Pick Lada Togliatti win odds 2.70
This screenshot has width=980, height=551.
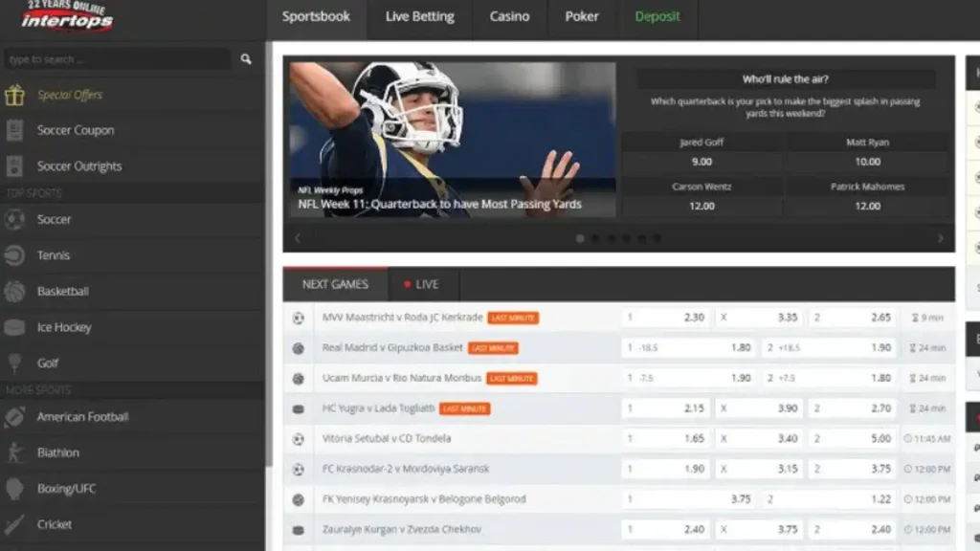853,408
